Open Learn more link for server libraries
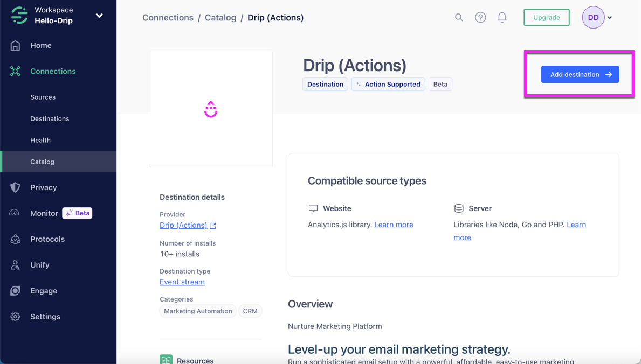Screen dimensions: 641x364 [x=576, y=225]
